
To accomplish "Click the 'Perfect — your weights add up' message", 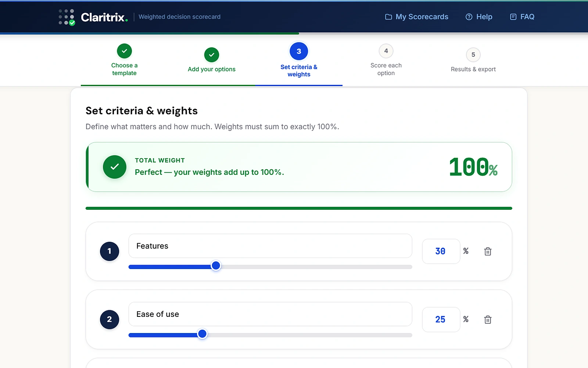I will tap(209, 172).
